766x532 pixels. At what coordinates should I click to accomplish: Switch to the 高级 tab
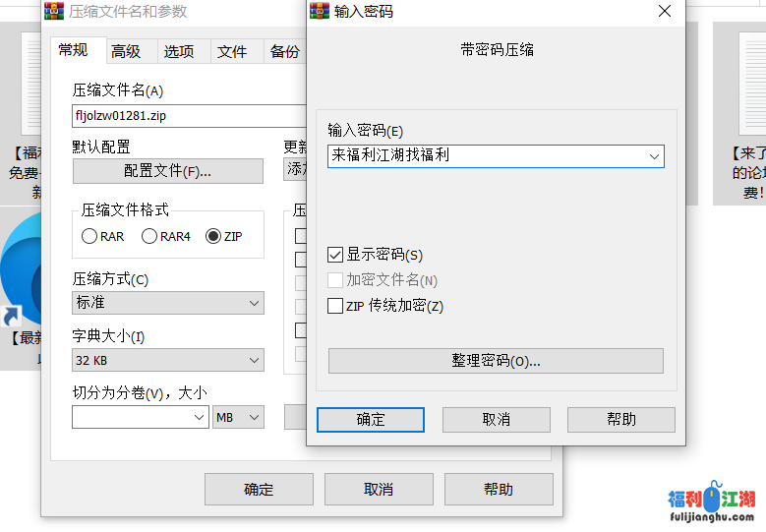(x=126, y=51)
